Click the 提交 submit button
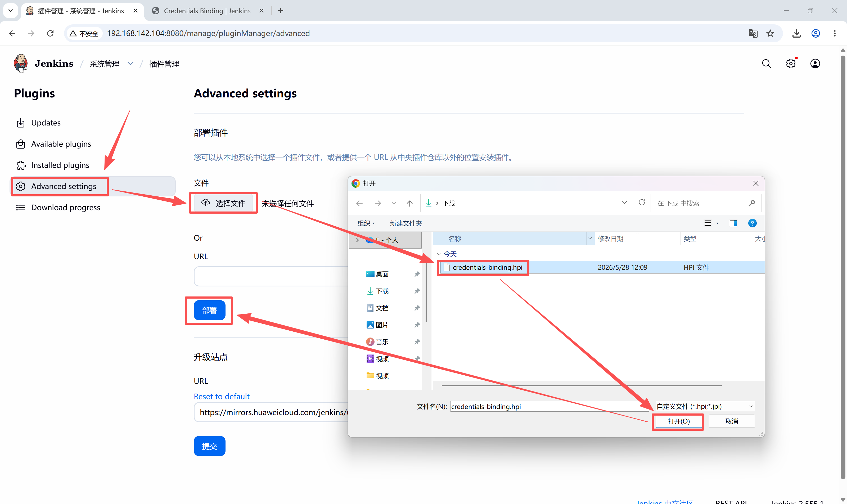This screenshot has width=847, height=504. pyautogui.click(x=209, y=446)
